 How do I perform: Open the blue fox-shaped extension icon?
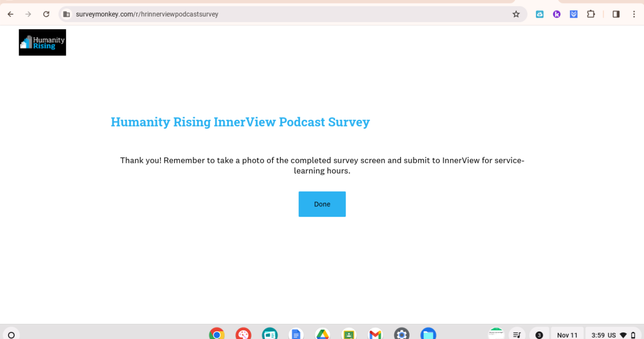574,14
